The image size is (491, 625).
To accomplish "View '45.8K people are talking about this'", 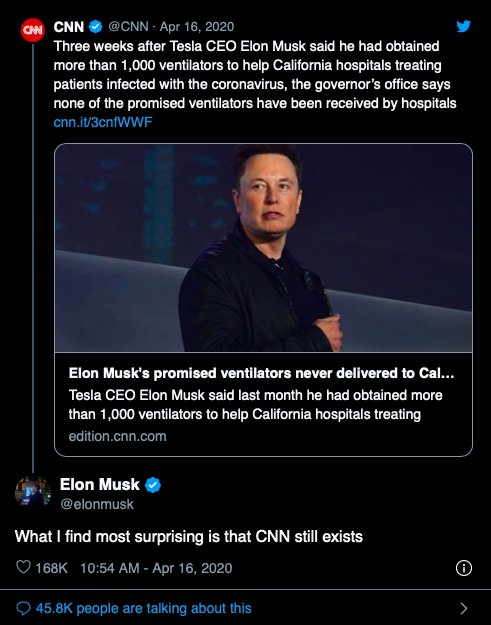I will point(143,608).
